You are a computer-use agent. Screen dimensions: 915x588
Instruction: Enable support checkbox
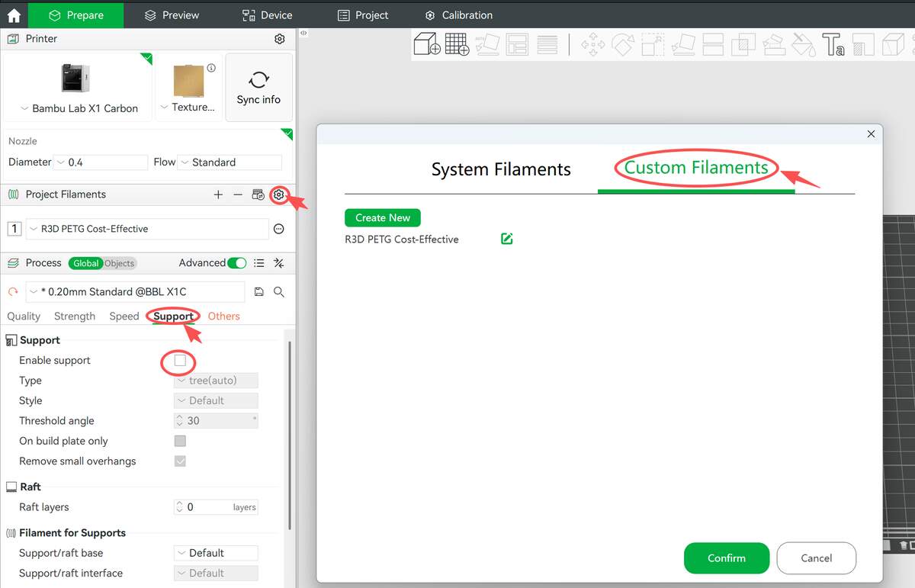[x=180, y=360]
